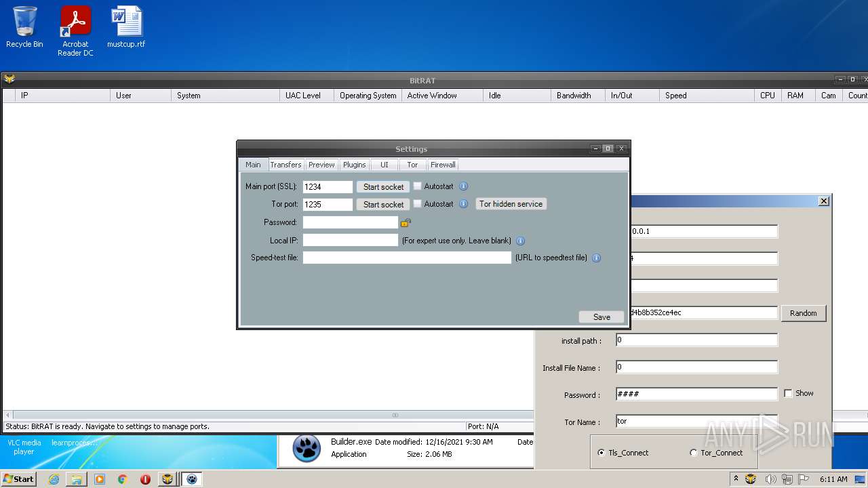Sort by the User column header
Viewport: 868px width, 488px height.
click(x=140, y=96)
